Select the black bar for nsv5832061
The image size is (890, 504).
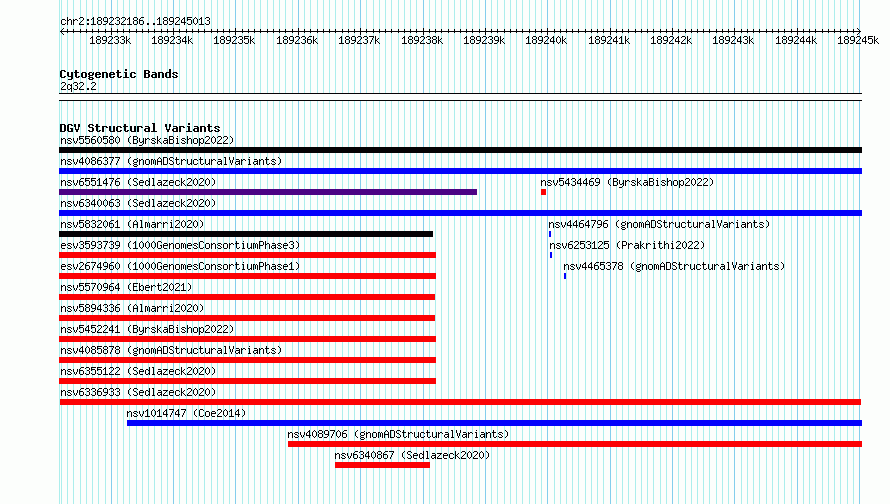click(246, 234)
